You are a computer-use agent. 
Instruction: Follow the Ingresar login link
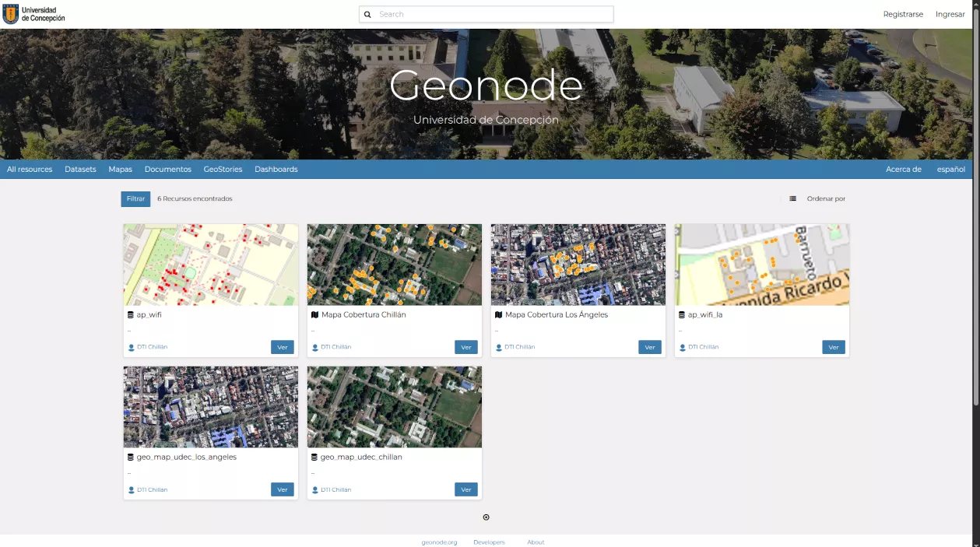tap(950, 15)
